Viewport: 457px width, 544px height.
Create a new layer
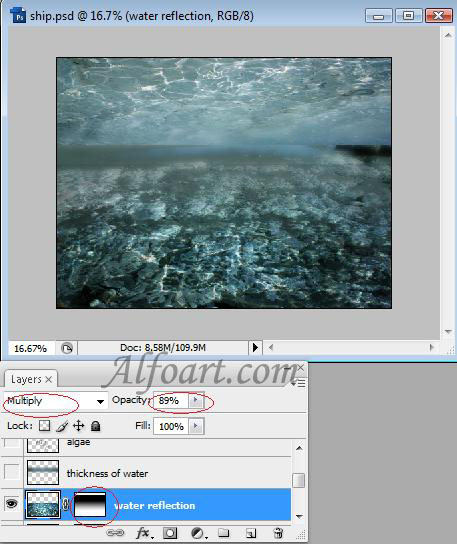tap(251, 533)
